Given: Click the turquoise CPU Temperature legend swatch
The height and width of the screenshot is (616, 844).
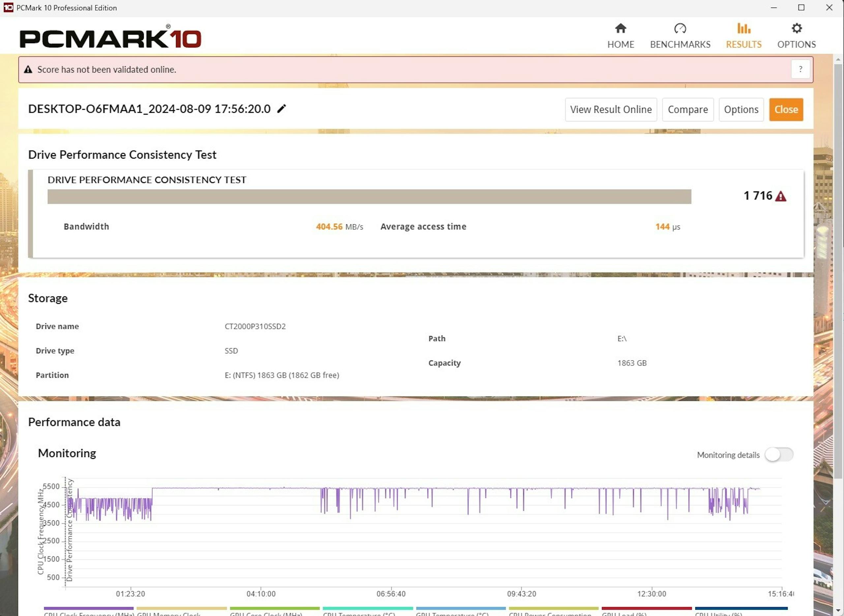Looking at the screenshot, I should 368,608.
